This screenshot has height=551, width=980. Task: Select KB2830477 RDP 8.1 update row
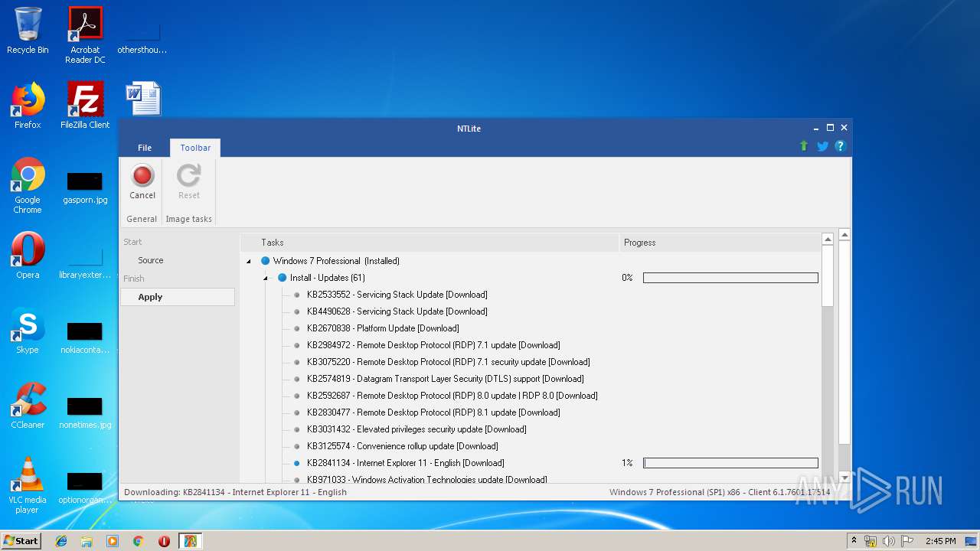tap(433, 412)
